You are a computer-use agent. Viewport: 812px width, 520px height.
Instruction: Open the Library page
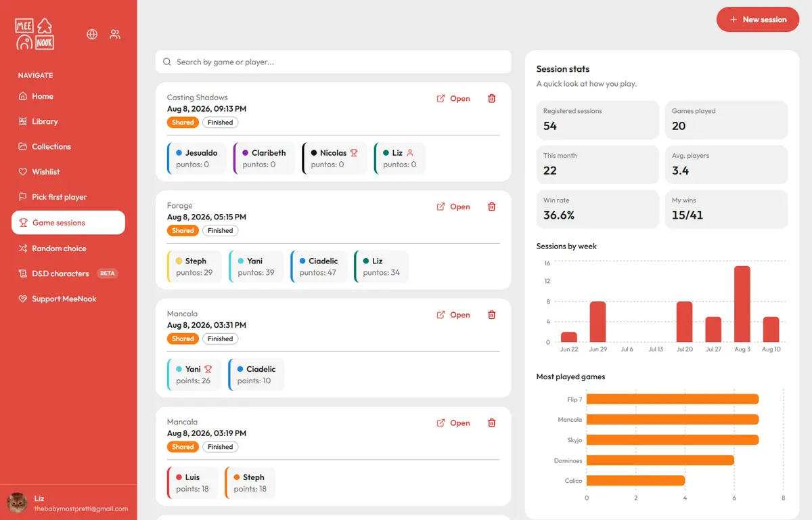click(x=68, y=121)
